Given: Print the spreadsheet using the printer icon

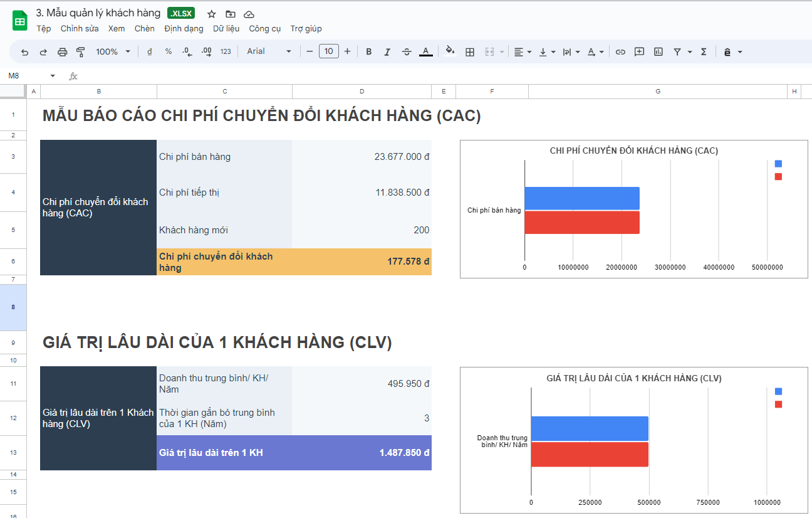Looking at the screenshot, I should tap(62, 51).
